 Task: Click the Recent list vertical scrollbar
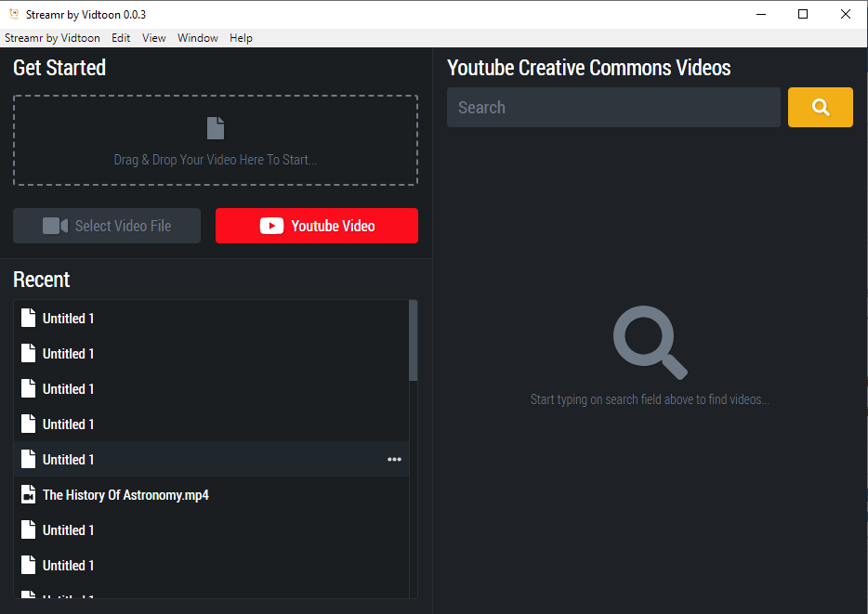point(413,341)
